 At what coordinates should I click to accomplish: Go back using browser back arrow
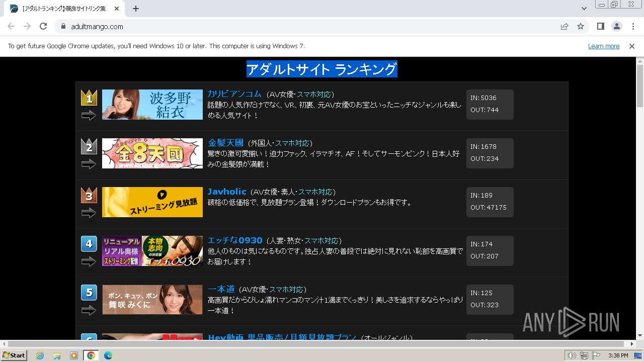coord(11,27)
